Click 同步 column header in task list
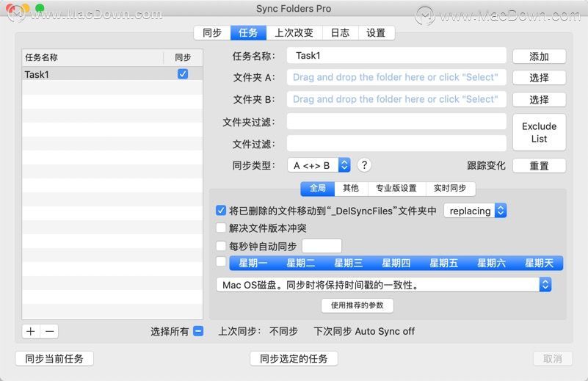 tap(183, 57)
